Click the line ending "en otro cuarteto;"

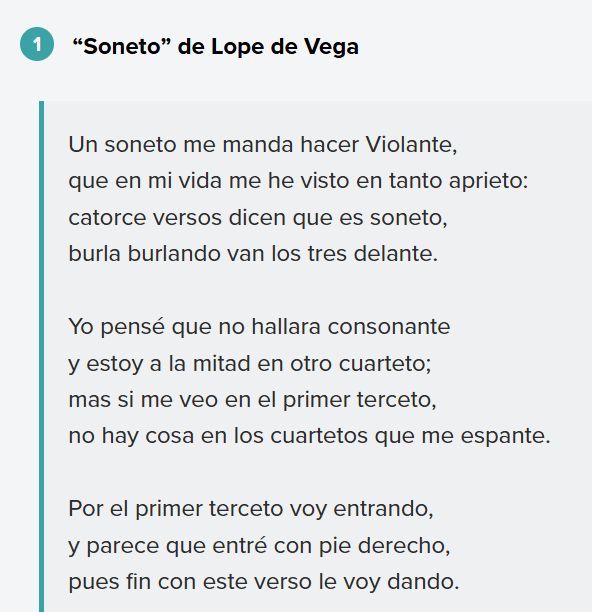click(250, 364)
